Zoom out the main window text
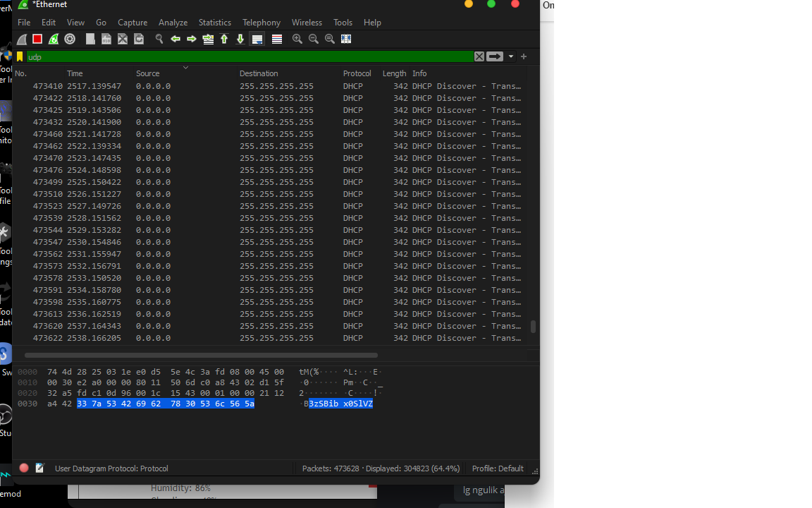812x508 pixels. [x=313, y=39]
